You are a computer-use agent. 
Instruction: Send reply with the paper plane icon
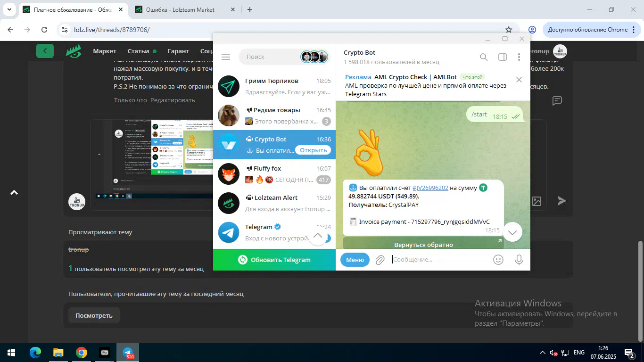point(561,201)
